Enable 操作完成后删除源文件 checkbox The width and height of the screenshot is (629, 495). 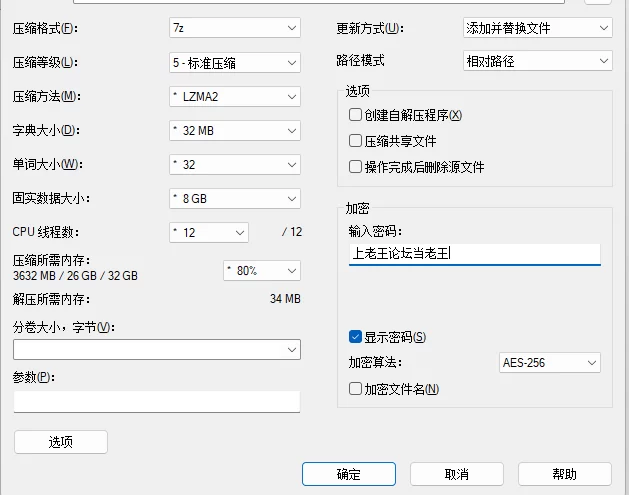[x=356, y=167]
